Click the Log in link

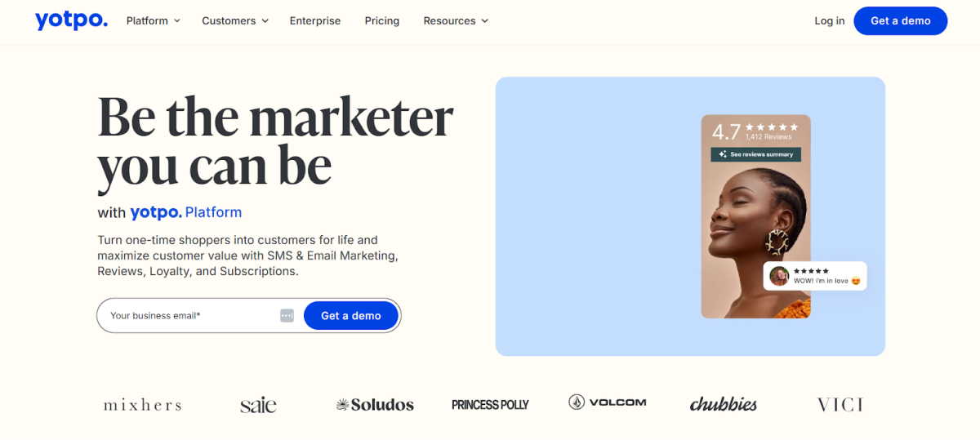pos(829,21)
